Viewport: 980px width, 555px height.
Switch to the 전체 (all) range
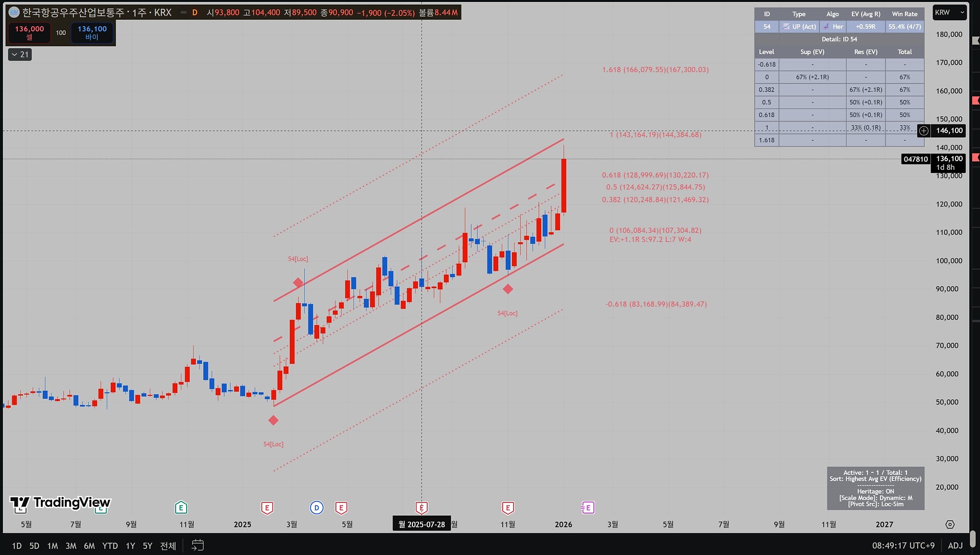(x=168, y=545)
